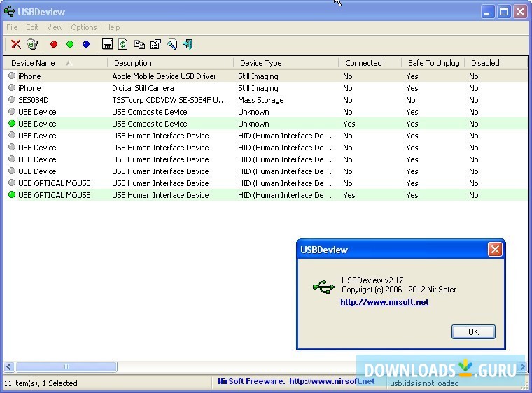Follow the nirsoft.net link in the dialog
Viewport: 532px width, 393px height.
point(384,302)
